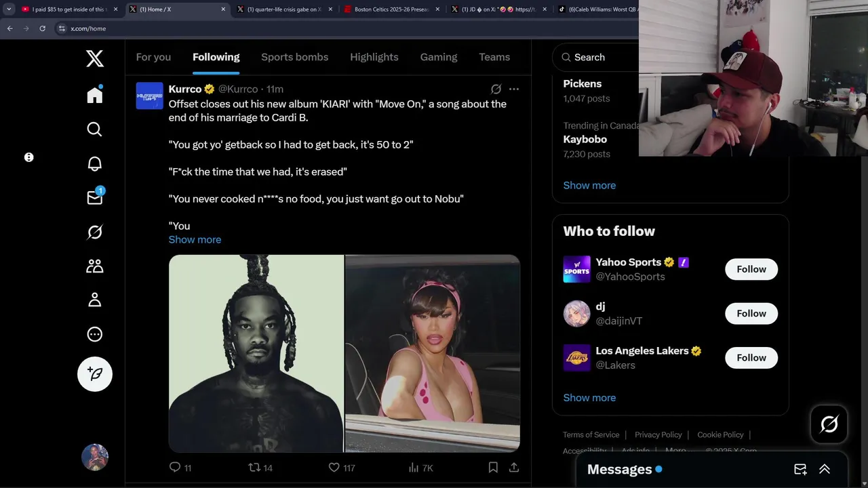Viewport: 868px width, 488px height.
Task: Follow Yahoo Sports
Action: click(751, 269)
